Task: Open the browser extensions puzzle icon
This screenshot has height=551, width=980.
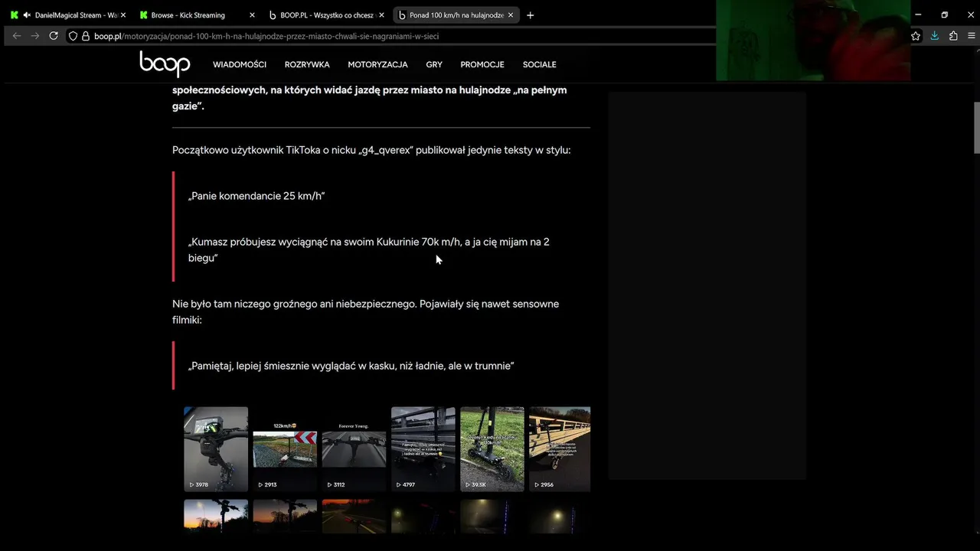Action: [x=953, y=36]
